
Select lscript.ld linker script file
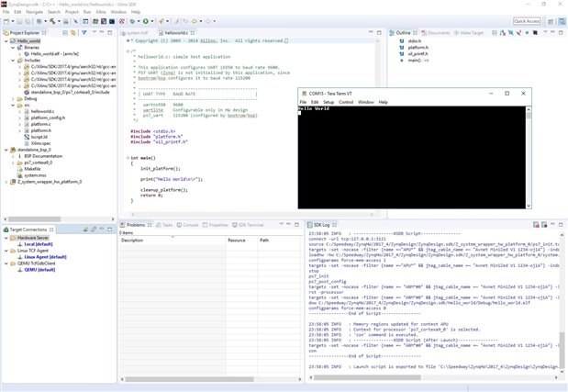[41, 137]
